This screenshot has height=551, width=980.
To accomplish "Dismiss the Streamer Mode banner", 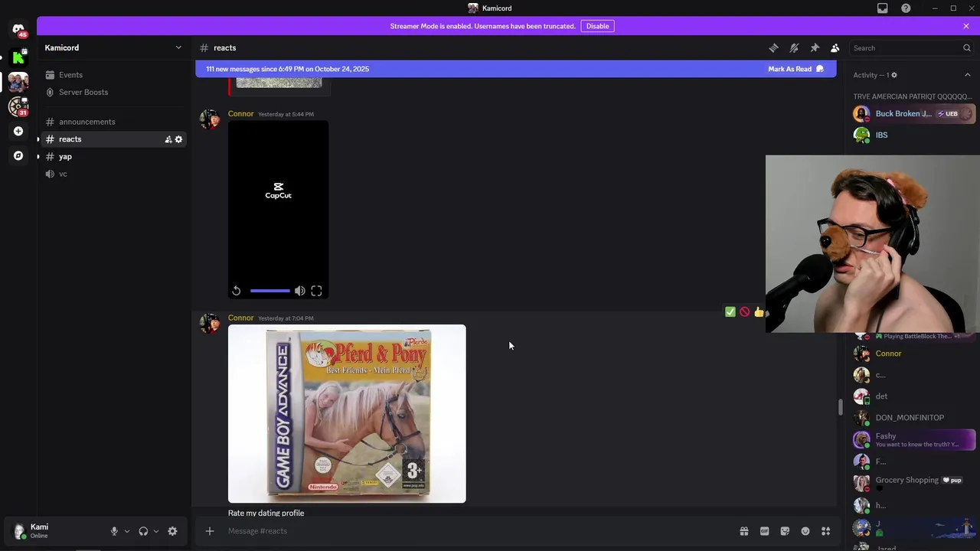I will pos(966,26).
